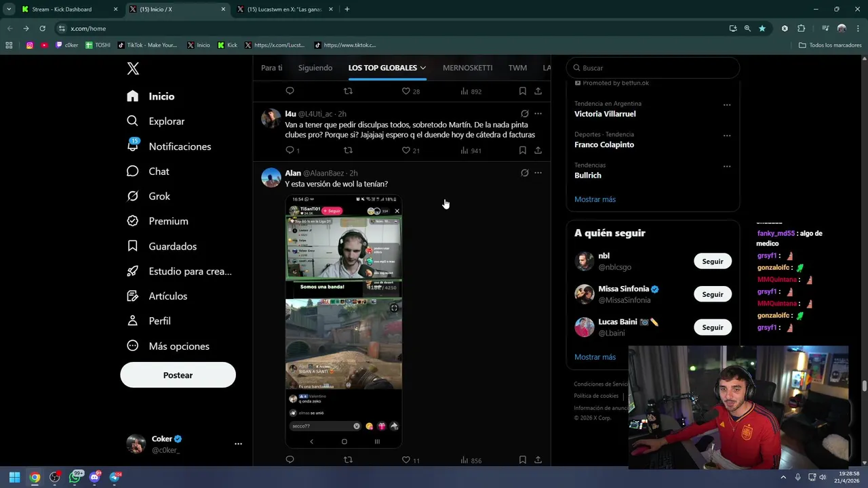Expand LOS TOP GLOBALES chevron

pos(423,68)
